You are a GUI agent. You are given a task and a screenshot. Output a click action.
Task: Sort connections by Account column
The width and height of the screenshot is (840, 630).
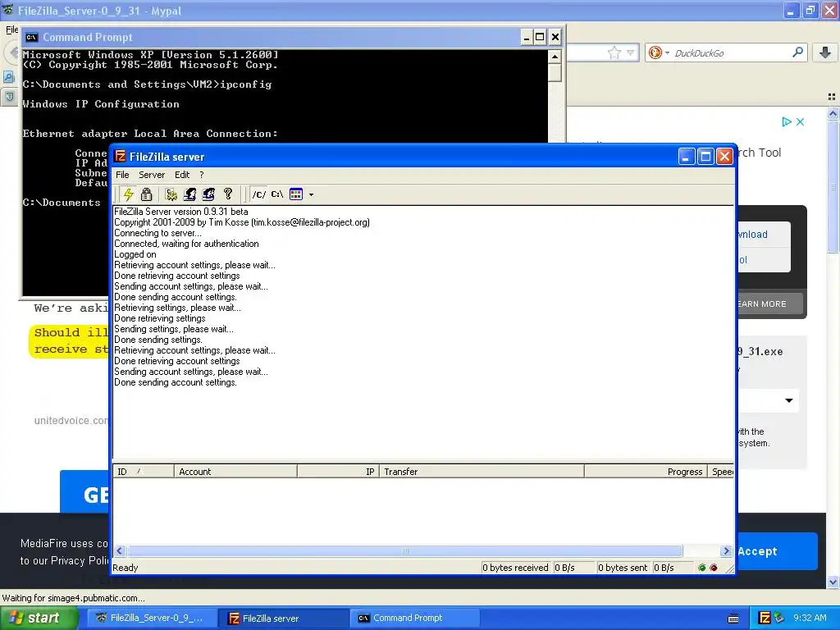[235, 472]
